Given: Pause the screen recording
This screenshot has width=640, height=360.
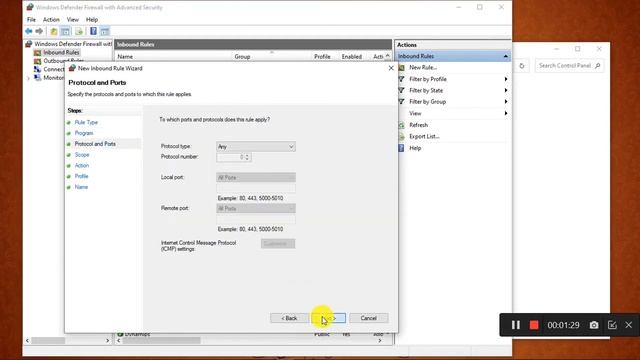Looking at the screenshot, I should [516, 325].
